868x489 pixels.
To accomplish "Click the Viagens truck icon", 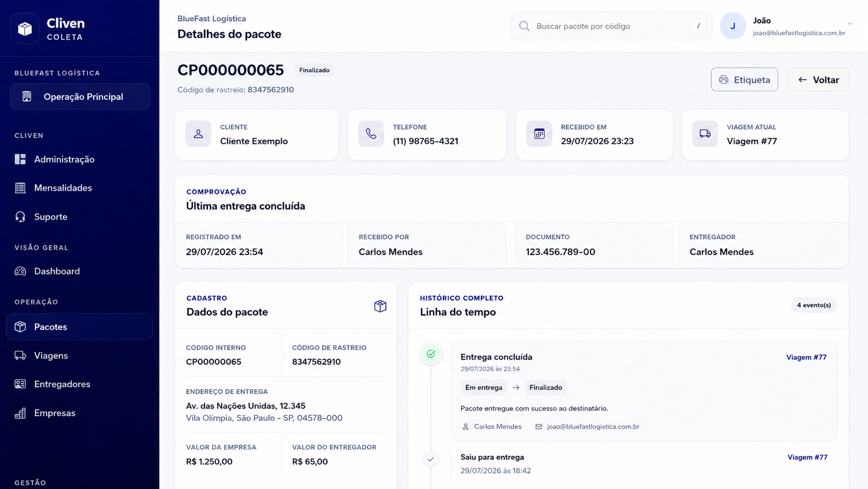I will coord(20,355).
